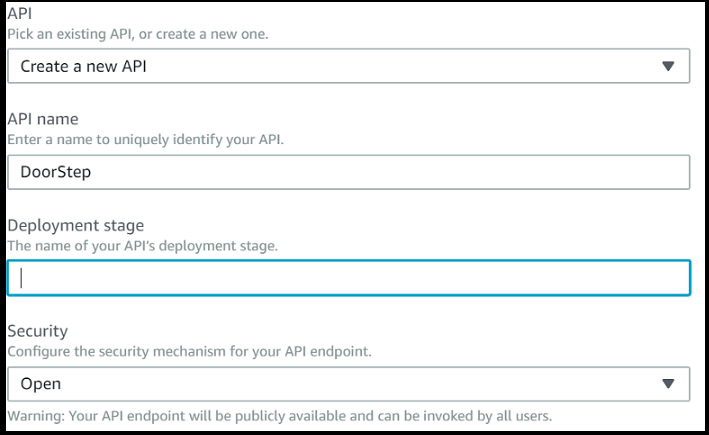The height and width of the screenshot is (435, 709).
Task: Click inside the empty Deployment stage field
Action: (x=348, y=278)
